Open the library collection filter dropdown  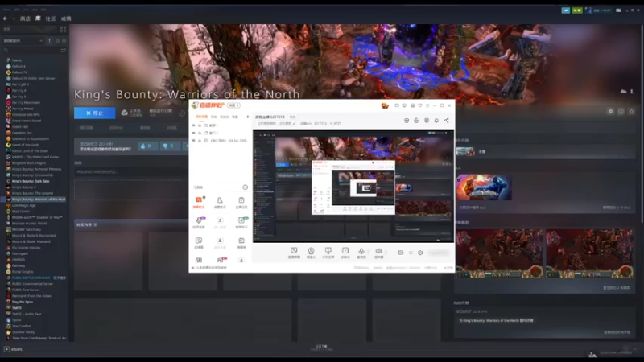pos(23,41)
